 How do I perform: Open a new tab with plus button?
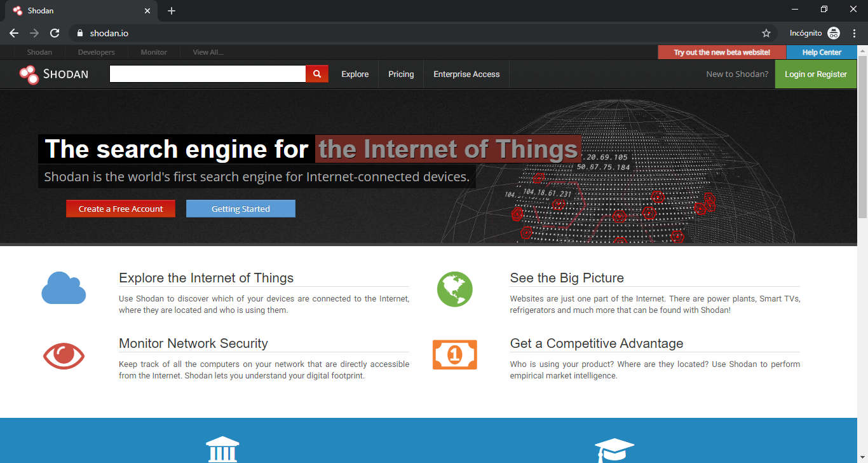click(172, 11)
